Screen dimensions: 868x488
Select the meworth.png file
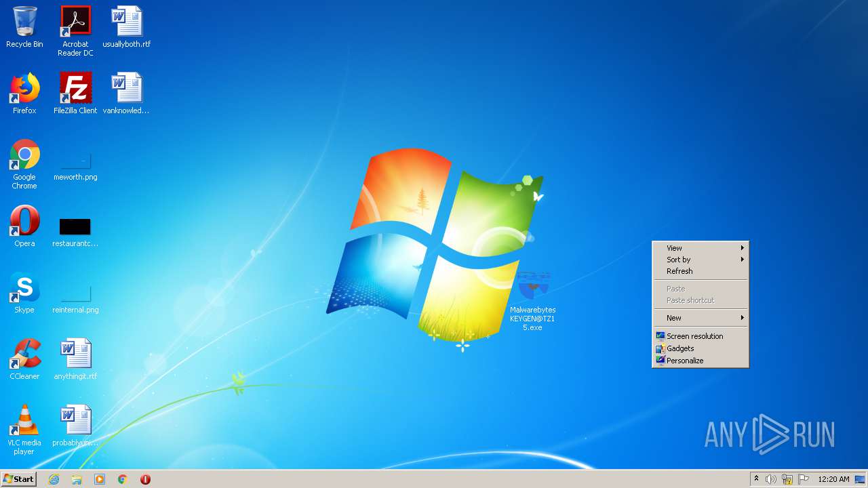75,166
